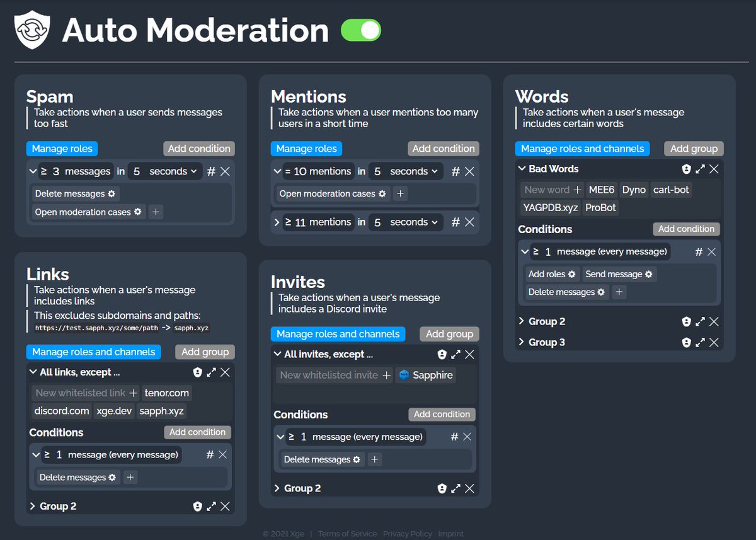The image size is (756, 540).
Task: Add action plus in Spam condition
Action: click(x=156, y=212)
